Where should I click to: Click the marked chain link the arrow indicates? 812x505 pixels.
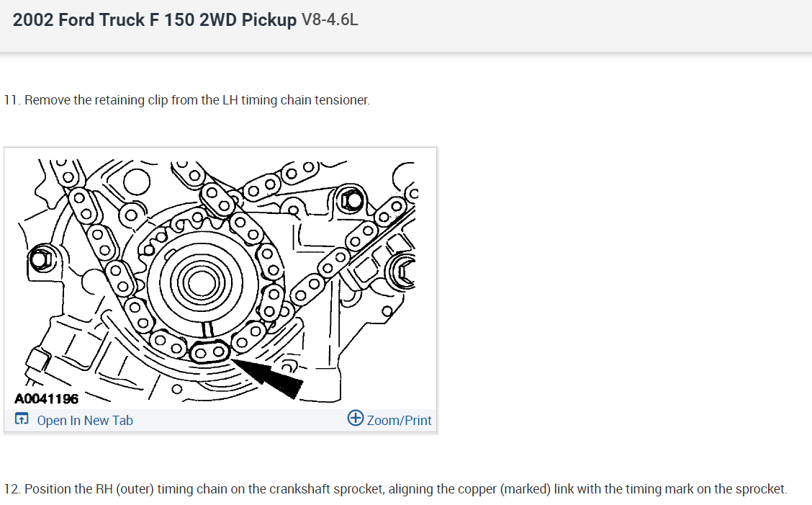click(209, 352)
